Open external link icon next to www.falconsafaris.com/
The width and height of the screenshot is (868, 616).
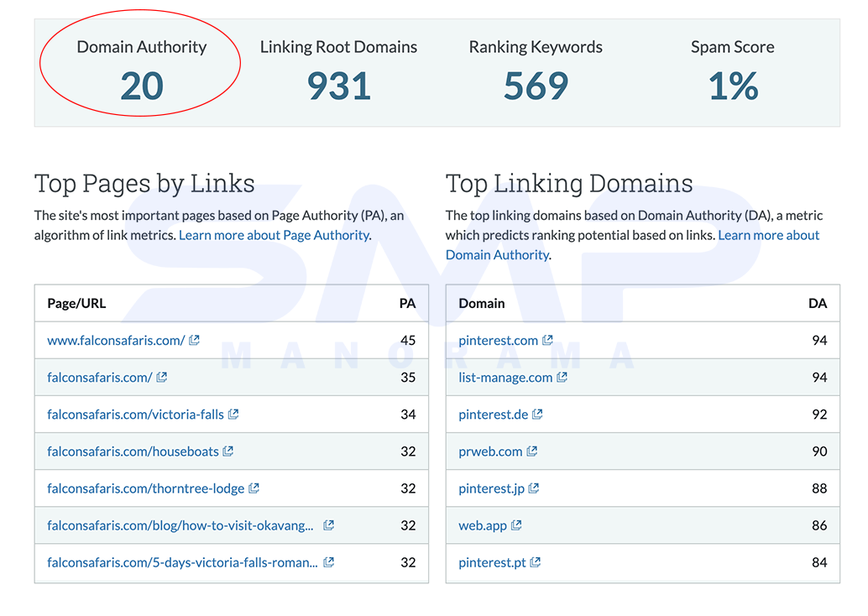click(194, 340)
